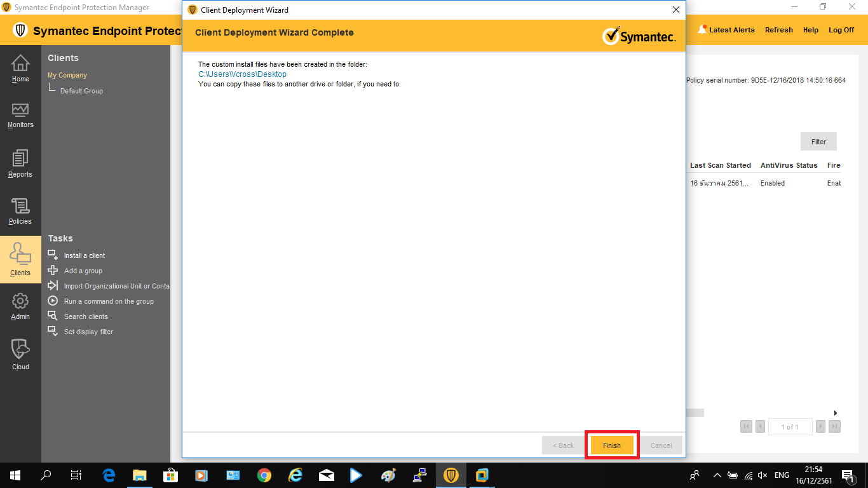Select My Company in Clients tree
This screenshot has height=488, width=868.
[x=67, y=75]
